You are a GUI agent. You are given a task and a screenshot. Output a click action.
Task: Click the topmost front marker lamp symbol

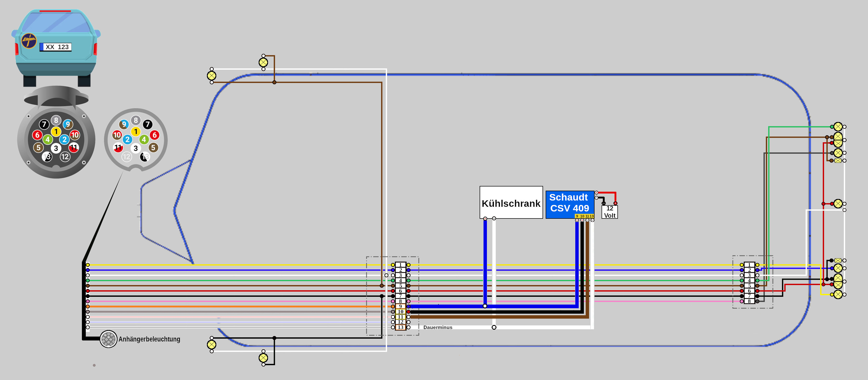click(x=263, y=62)
